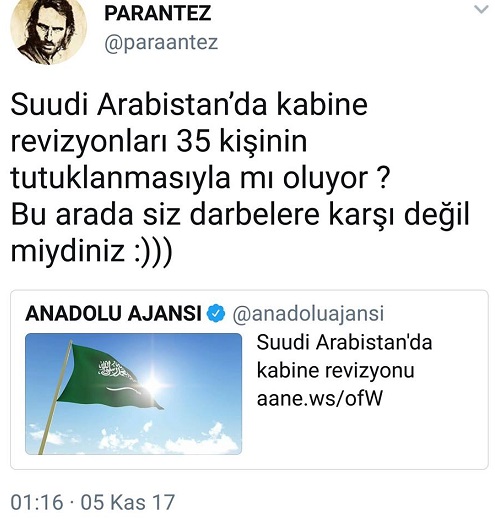The height and width of the screenshot is (526, 495).
Task: Open the ANADOLU AJANSI account name
Action: pos(113,313)
